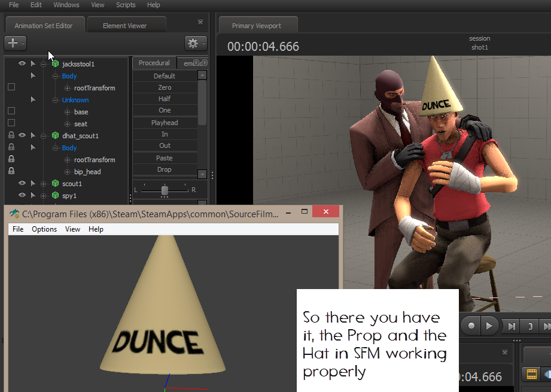Collapse the jacksstool1 tree node

(x=43, y=64)
